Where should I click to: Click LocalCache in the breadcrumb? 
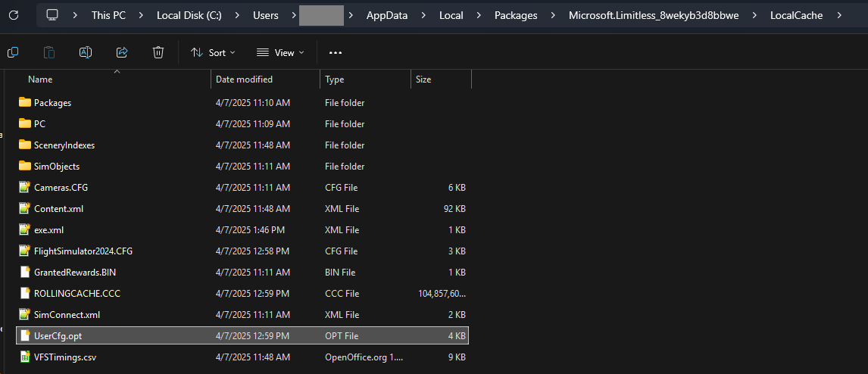[797, 15]
